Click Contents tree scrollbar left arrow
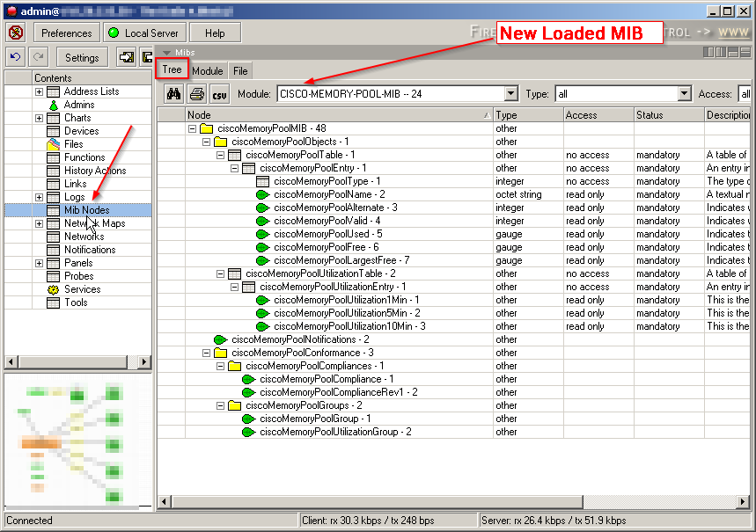This screenshot has width=756, height=532. pos(11,362)
